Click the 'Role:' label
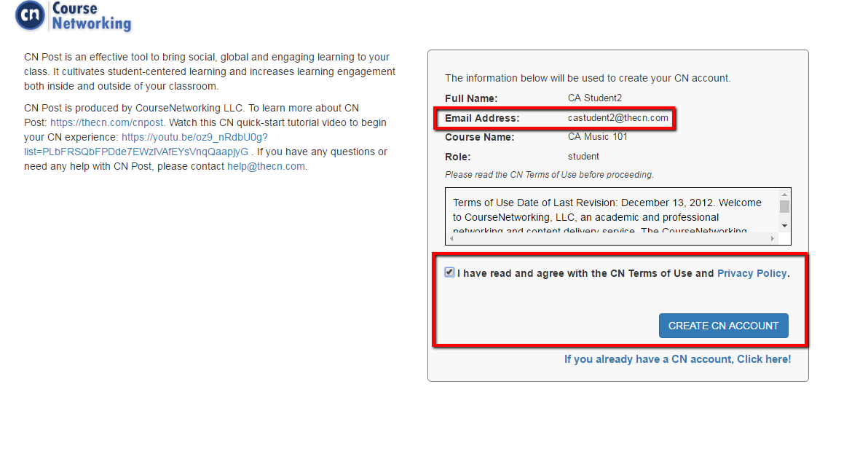 tap(458, 157)
